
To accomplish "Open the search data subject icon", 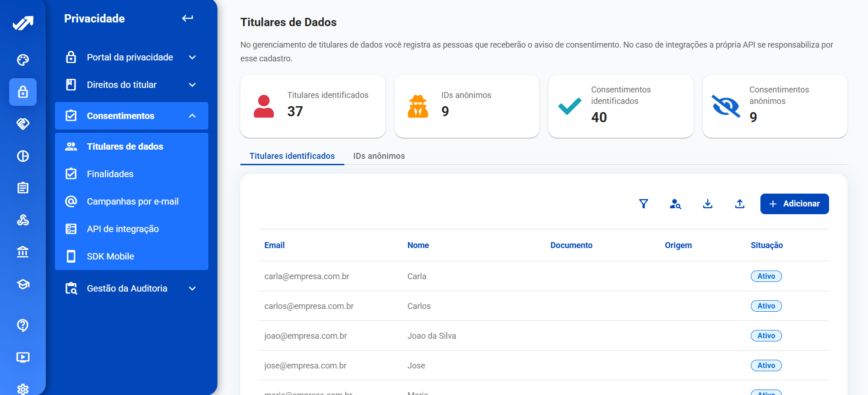I will pos(675,204).
